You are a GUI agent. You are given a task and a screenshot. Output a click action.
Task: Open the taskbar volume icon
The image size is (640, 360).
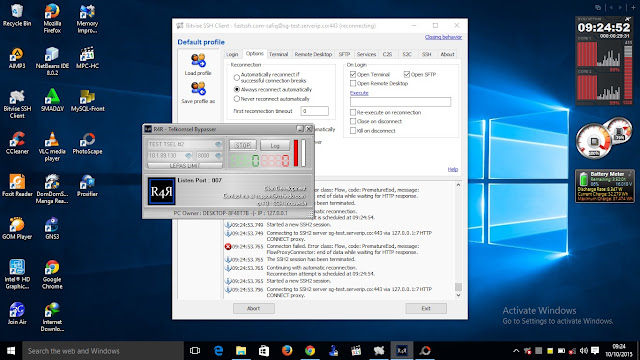pos(584,351)
